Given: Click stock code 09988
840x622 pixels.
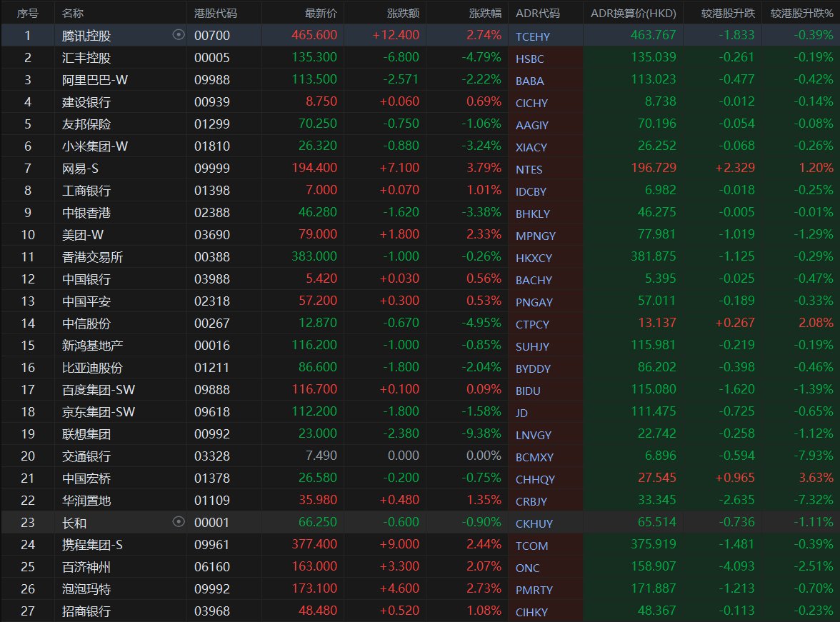Looking at the screenshot, I should click(x=211, y=80).
